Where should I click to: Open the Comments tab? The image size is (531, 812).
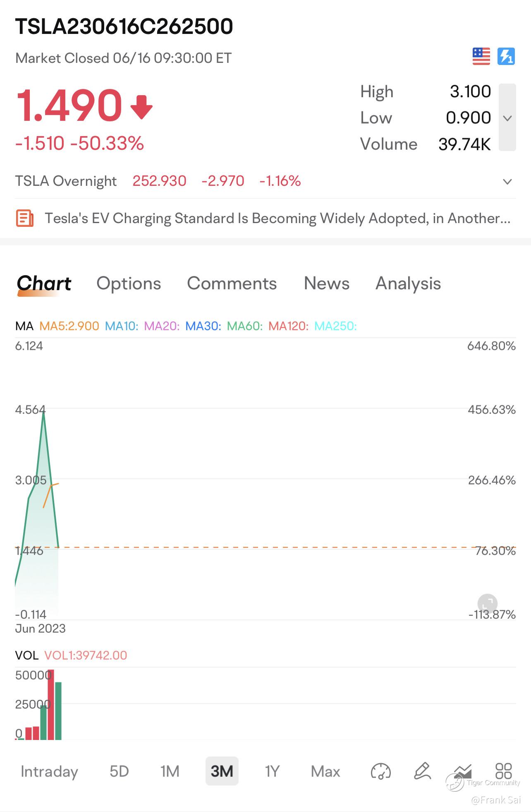coord(232,283)
